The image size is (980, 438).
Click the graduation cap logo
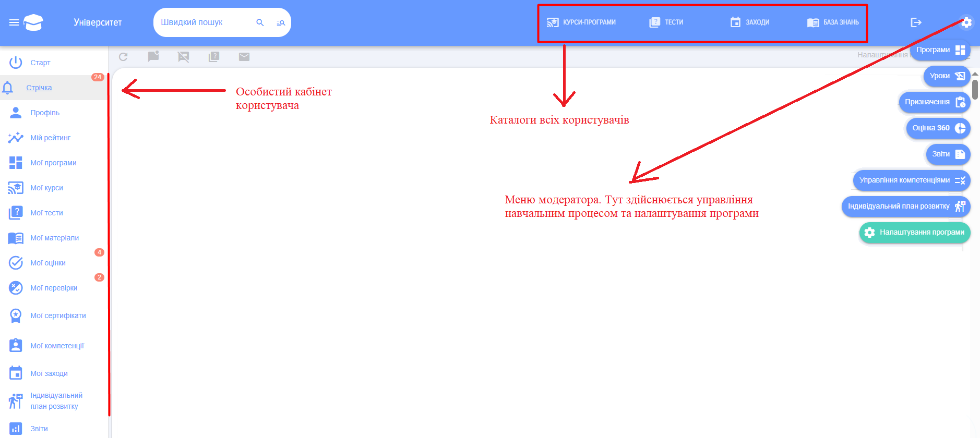33,22
